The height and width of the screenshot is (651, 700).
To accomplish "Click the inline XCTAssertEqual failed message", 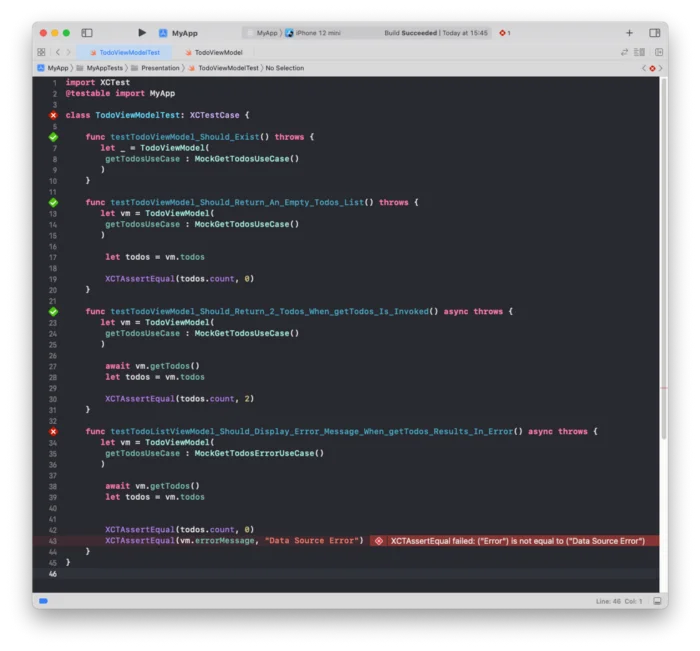I will pyautogui.click(x=517, y=541).
